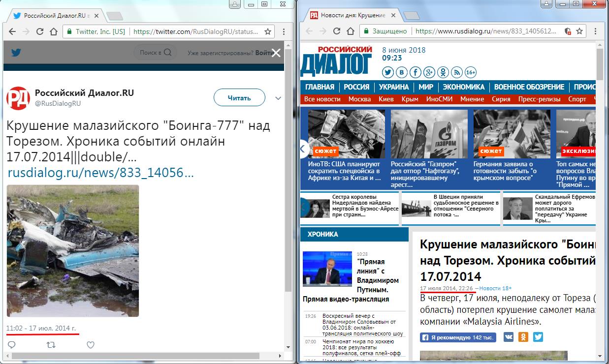The width and height of the screenshot is (609, 364).
Task: Click Twitter search field Поиск в
Action: click(156, 53)
